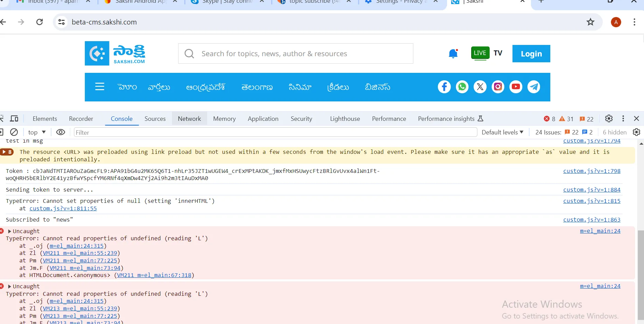Open DevTools more options menu
644x324 pixels.
point(623,118)
